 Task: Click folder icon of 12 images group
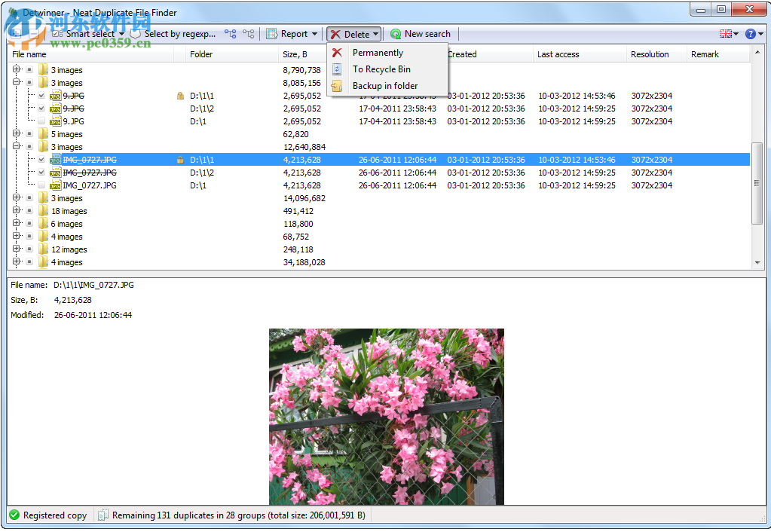[x=43, y=249]
